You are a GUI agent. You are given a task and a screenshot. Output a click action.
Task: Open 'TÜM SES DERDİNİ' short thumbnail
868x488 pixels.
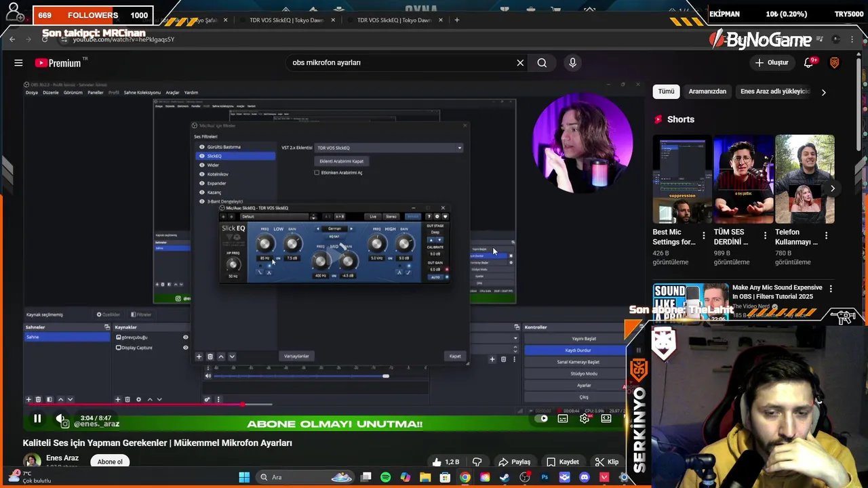743,179
